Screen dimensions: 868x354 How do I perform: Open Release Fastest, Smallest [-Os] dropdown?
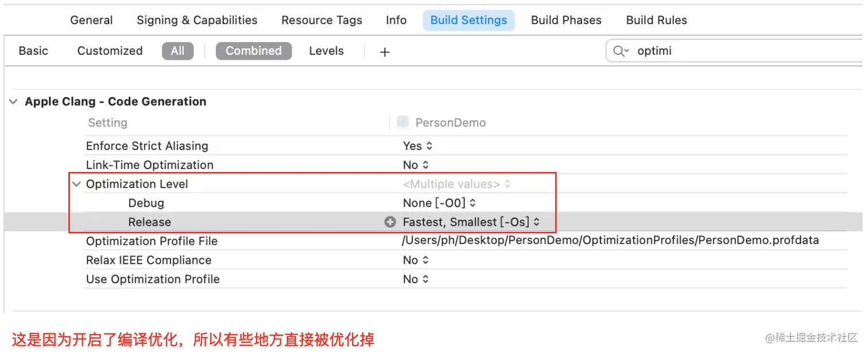[x=471, y=222]
